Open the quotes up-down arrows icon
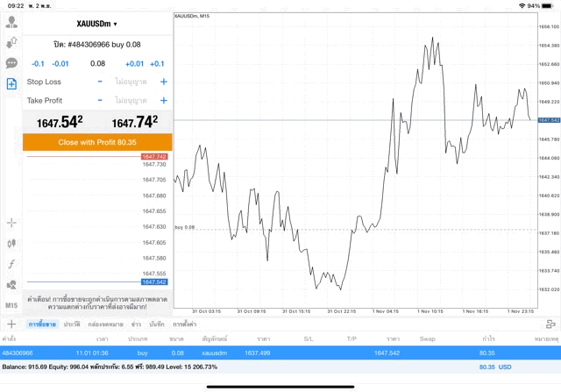 [x=11, y=43]
